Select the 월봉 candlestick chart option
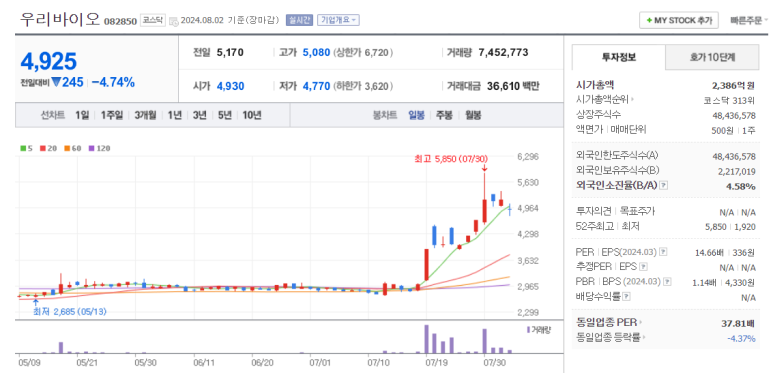The height and width of the screenshot is (373, 773). click(x=473, y=115)
